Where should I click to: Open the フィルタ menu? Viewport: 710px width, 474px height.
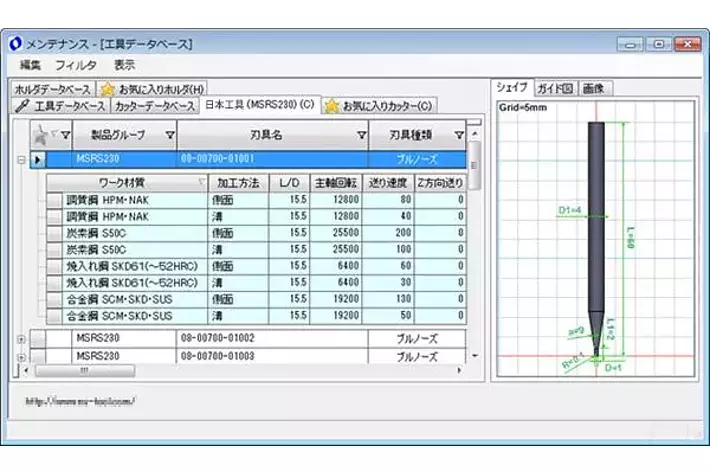tap(76, 65)
